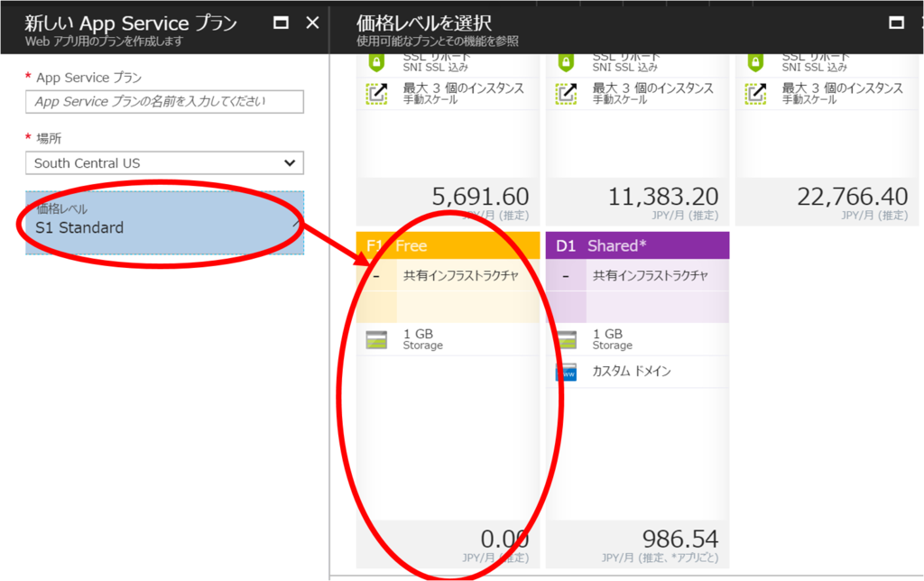
Task: Select the D1 Shared pricing tier header
Action: (637, 245)
